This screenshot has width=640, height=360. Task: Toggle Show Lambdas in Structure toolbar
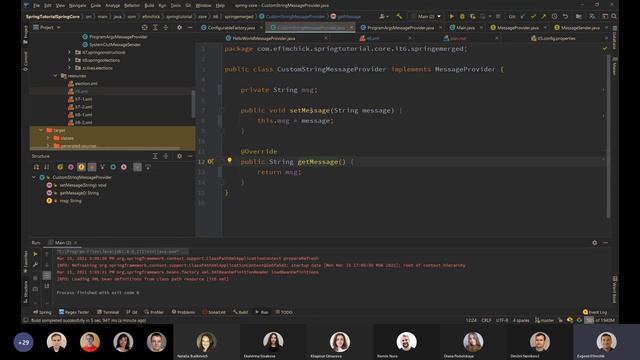click(x=124, y=167)
